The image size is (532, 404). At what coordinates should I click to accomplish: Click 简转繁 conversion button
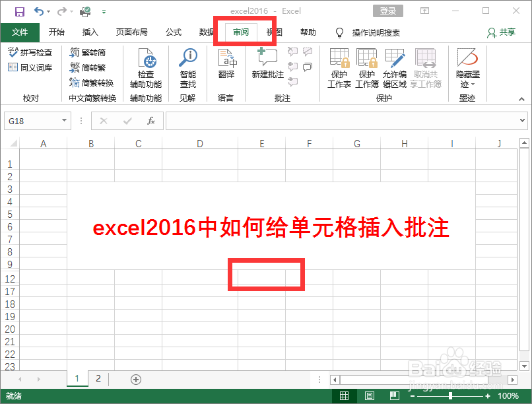pyautogui.click(x=88, y=67)
